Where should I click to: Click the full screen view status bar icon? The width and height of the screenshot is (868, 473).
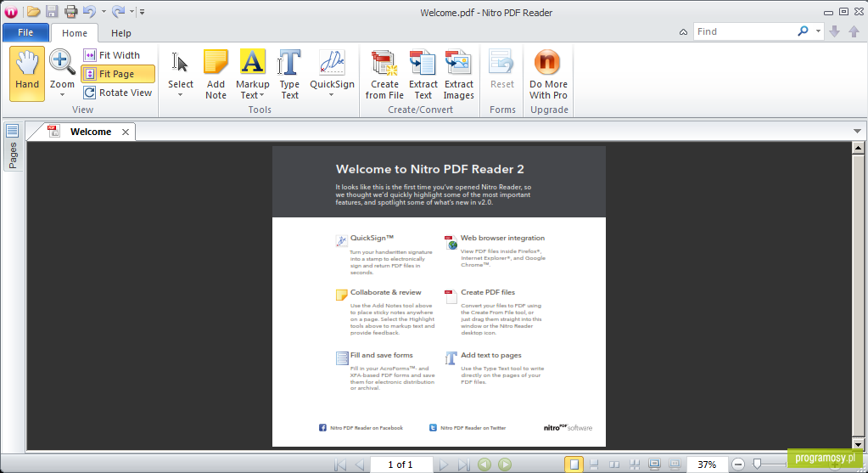coord(654,465)
